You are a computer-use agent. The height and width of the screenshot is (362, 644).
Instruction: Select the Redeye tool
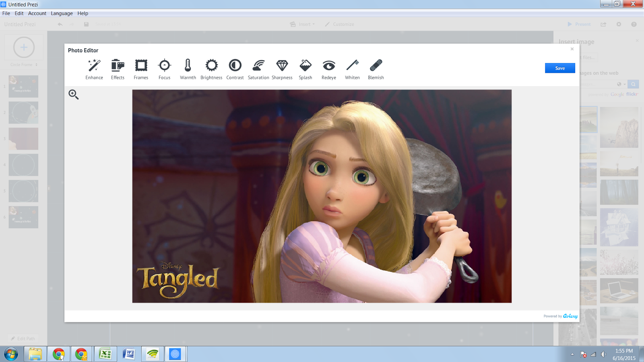pos(329,69)
